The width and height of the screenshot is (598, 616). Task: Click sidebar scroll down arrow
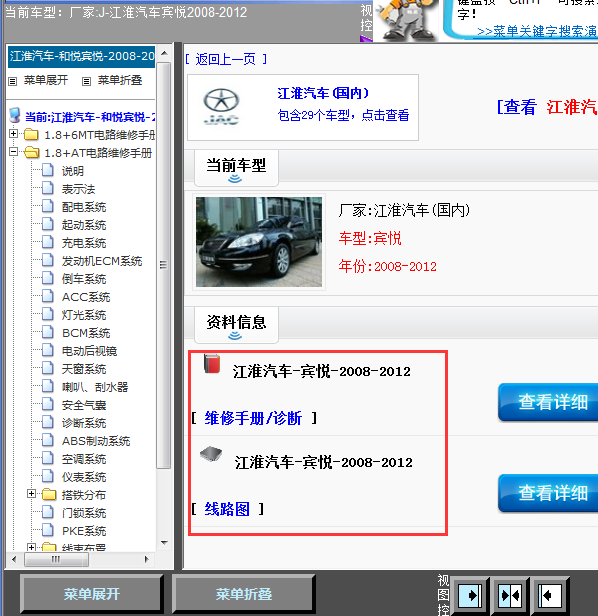(x=164, y=543)
